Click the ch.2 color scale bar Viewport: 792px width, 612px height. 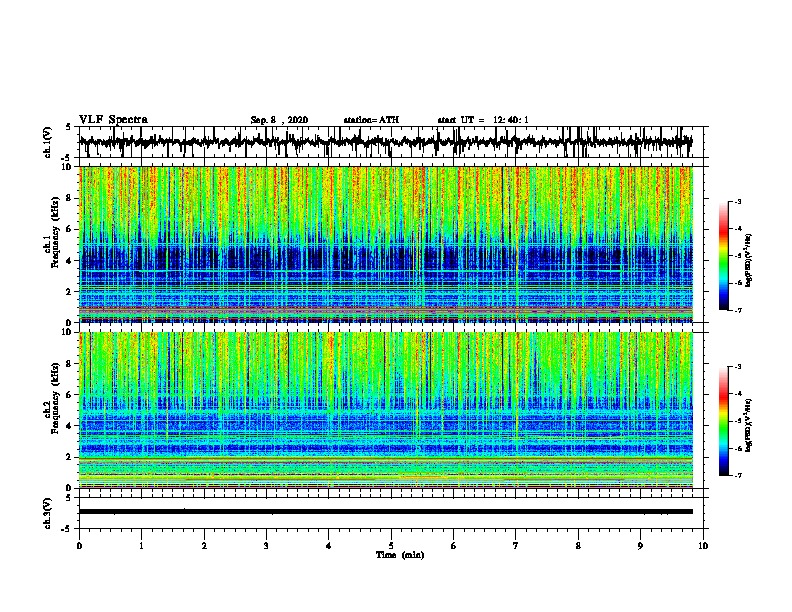point(724,421)
